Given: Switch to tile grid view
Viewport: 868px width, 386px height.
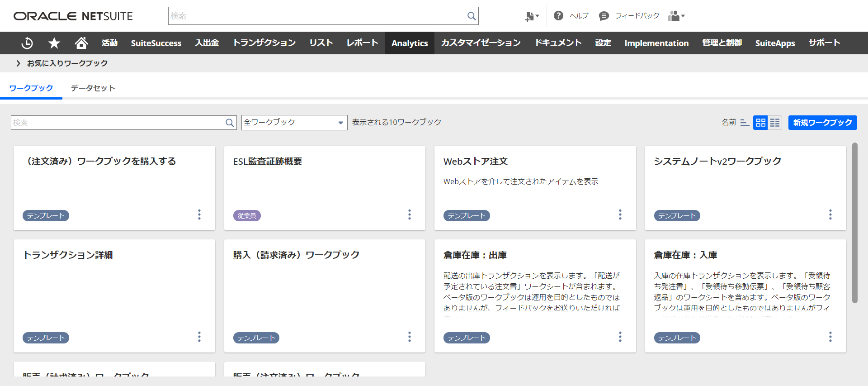Looking at the screenshot, I should click(761, 123).
